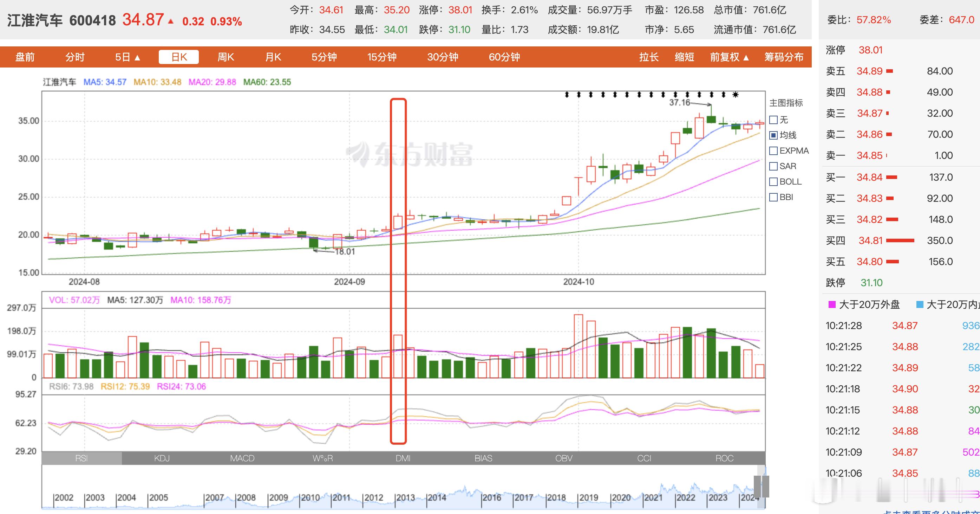Enable the SAR indicator checkbox
The image size is (980, 514).
pos(773,166)
